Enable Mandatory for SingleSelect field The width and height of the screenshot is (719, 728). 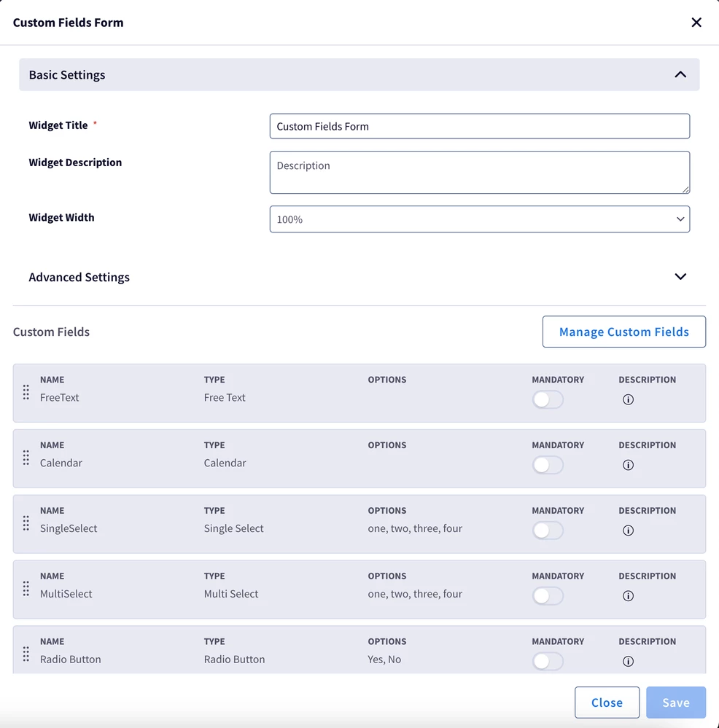(548, 531)
